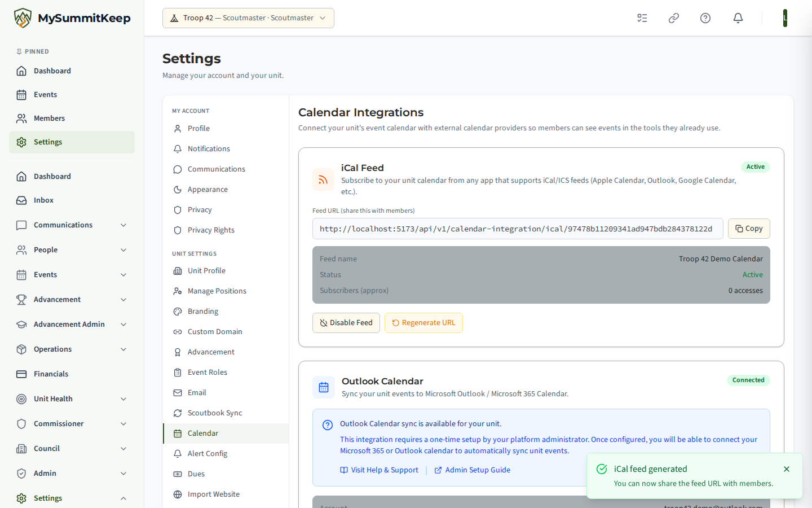
Task: Open Unit Profile settings
Action: pyautogui.click(x=226, y=271)
